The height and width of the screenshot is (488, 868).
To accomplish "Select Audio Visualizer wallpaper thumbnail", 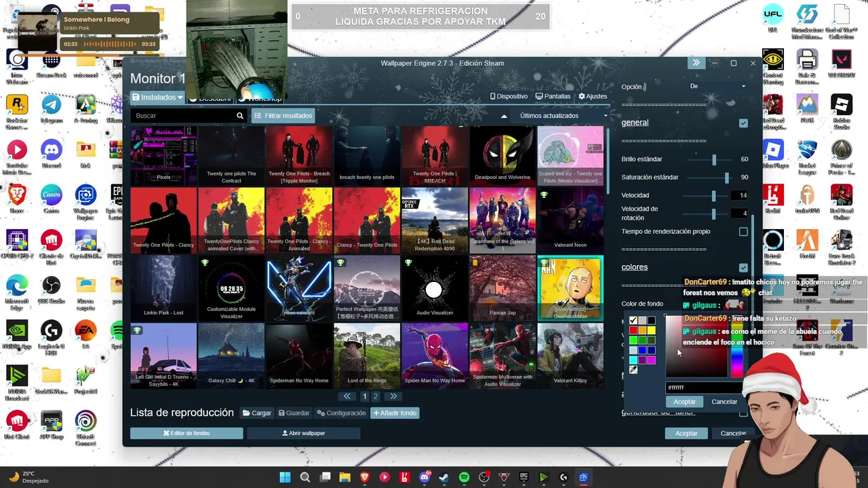I will coord(435,288).
